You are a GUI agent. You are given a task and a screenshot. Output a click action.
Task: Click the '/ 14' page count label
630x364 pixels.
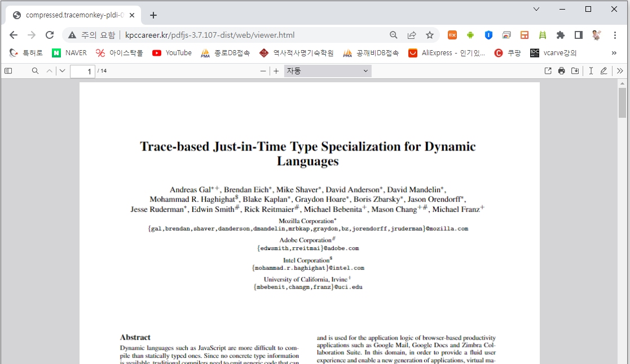click(102, 71)
